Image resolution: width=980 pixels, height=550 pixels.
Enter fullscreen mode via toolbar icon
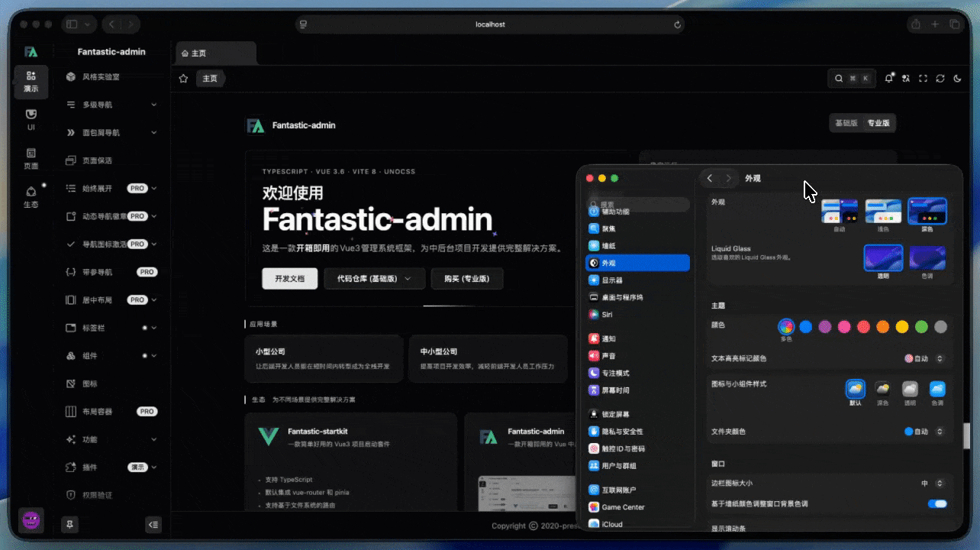coord(923,79)
